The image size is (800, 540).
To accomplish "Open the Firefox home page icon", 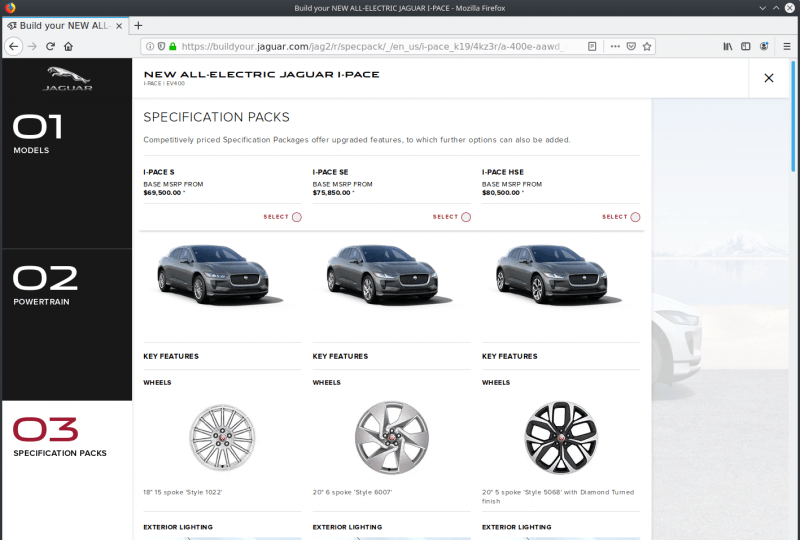I will click(68, 46).
